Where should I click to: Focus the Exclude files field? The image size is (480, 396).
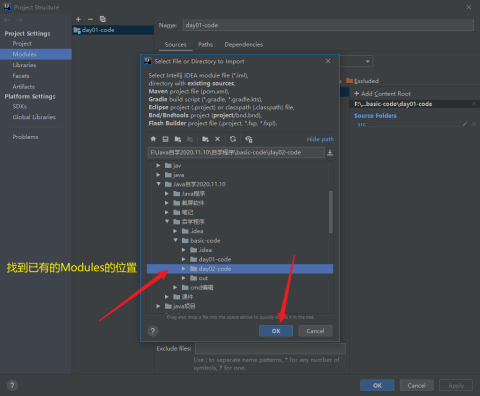pyautogui.click(x=270, y=349)
